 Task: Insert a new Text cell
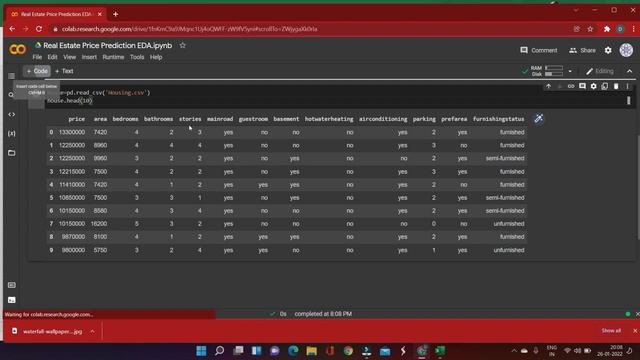point(64,71)
